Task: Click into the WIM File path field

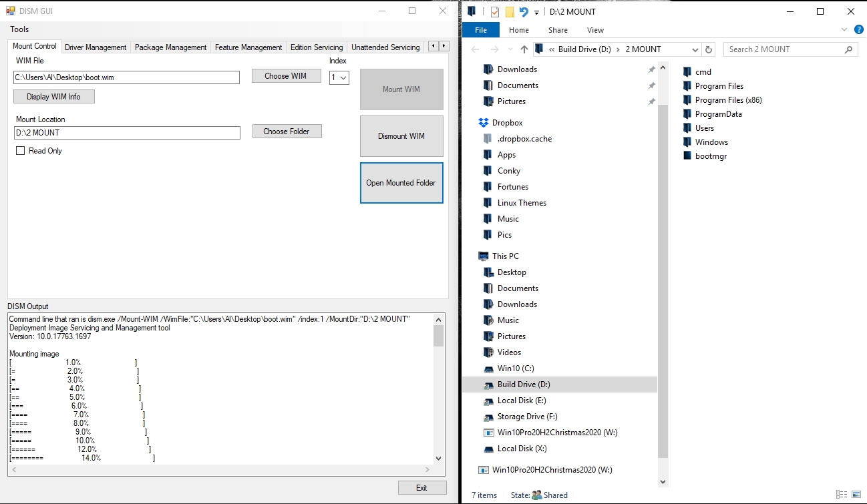Action: point(126,77)
